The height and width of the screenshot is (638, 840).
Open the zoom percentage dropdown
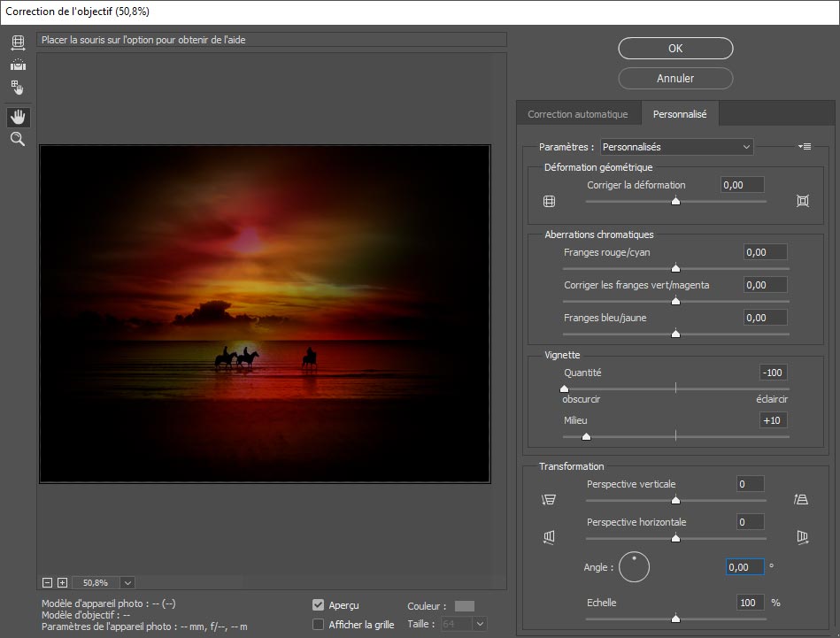[127, 582]
